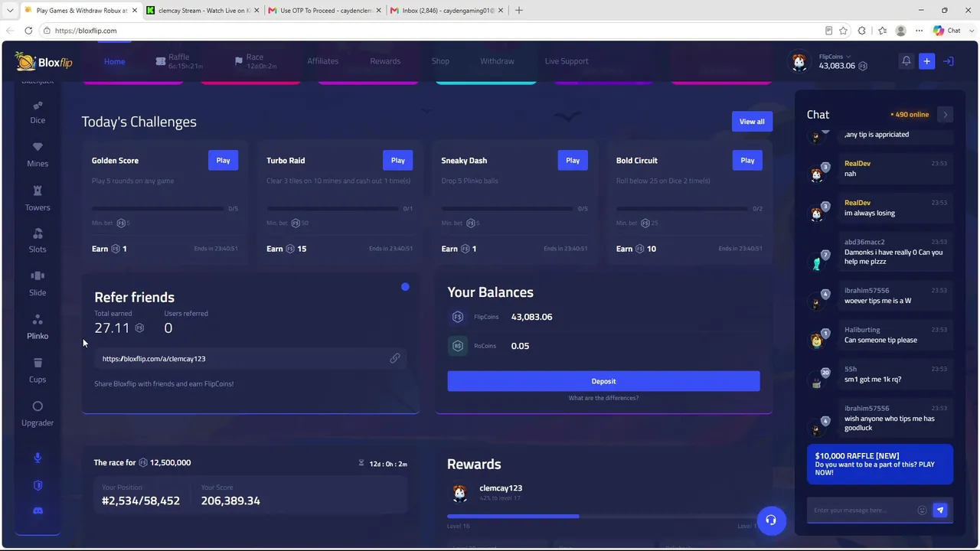Open the Mines game from sidebar

[38, 155]
